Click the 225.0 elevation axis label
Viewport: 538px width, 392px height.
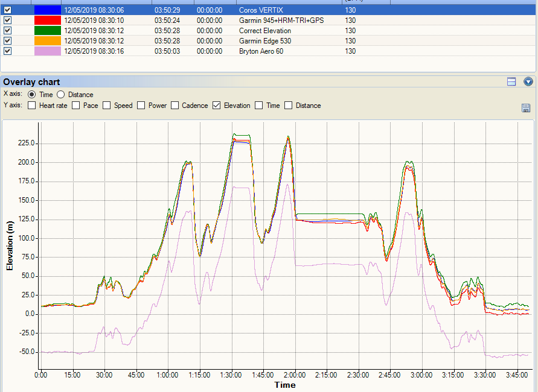point(27,143)
